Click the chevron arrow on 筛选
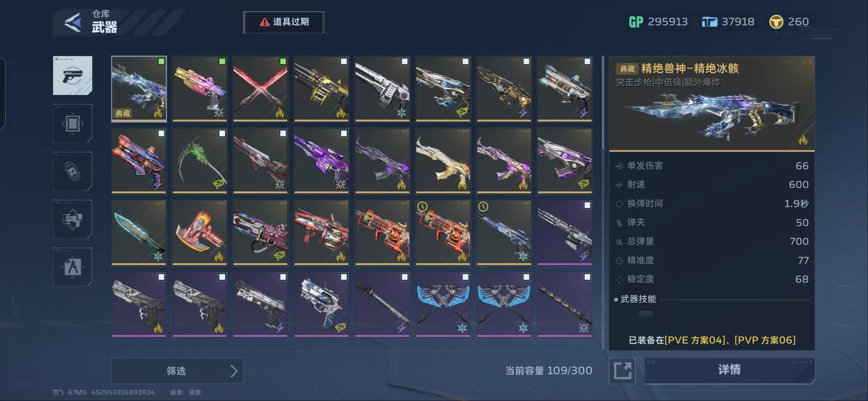The height and width of the screenshot is (401, 868). [x=234, y=371]
